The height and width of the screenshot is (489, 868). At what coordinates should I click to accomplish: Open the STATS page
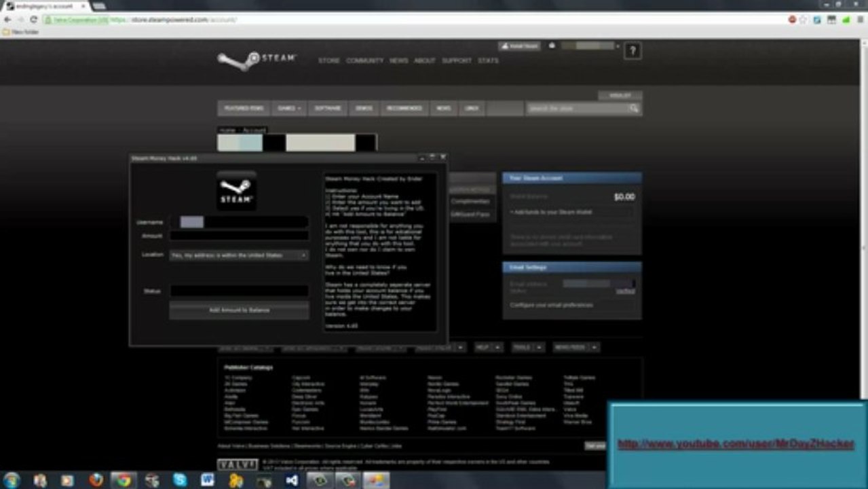click(488, 60)
